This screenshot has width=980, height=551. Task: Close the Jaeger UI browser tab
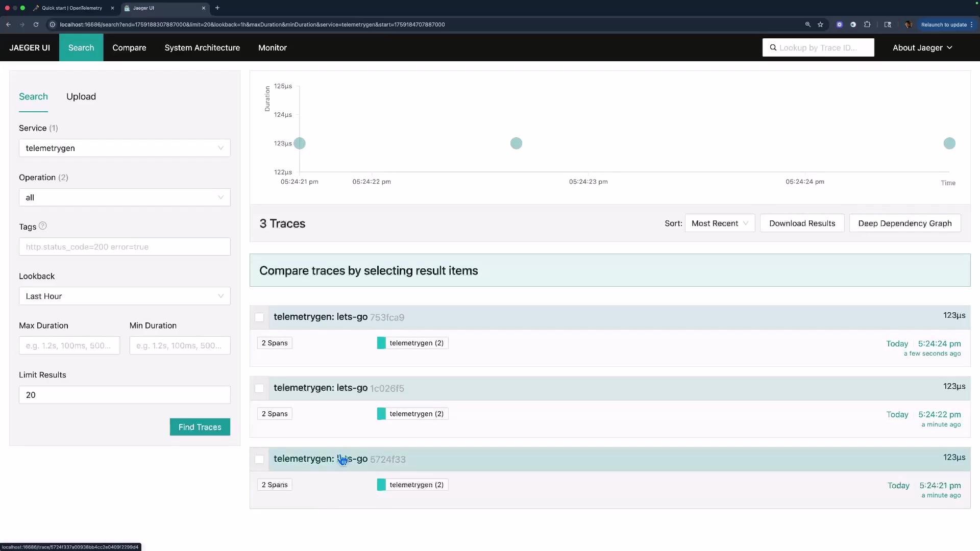tap(204, 8)
